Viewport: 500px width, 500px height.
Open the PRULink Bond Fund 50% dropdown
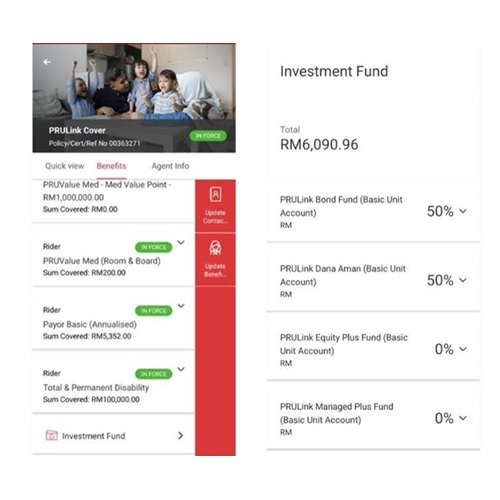tap(447, 211)
